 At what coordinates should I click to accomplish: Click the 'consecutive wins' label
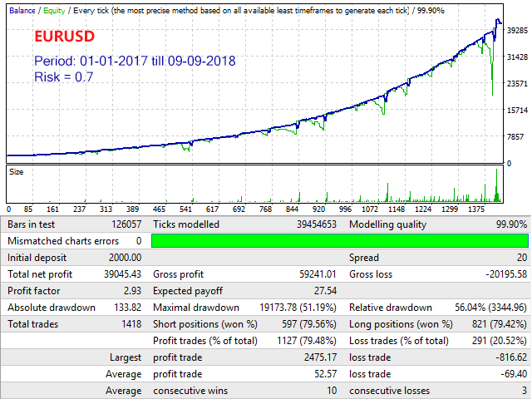(x=190, y=391)
